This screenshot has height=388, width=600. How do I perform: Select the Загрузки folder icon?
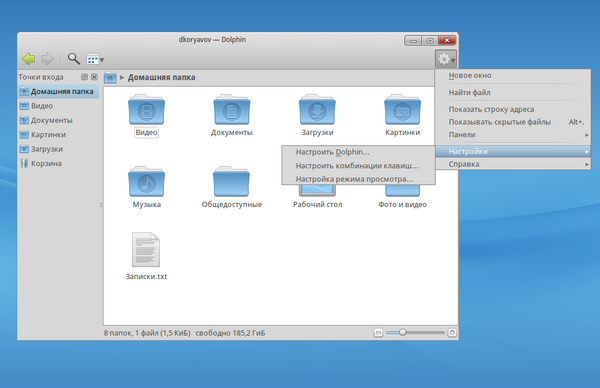click(317, 110)
